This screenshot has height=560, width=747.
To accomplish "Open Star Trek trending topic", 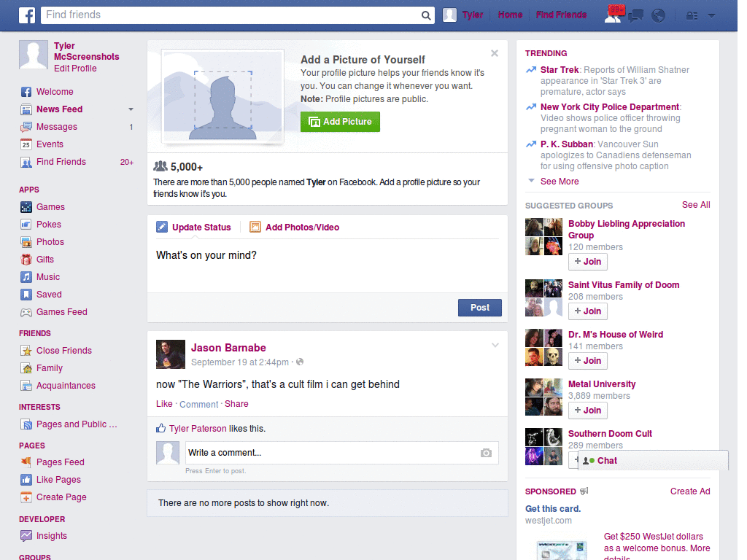I will coord(560,70).
